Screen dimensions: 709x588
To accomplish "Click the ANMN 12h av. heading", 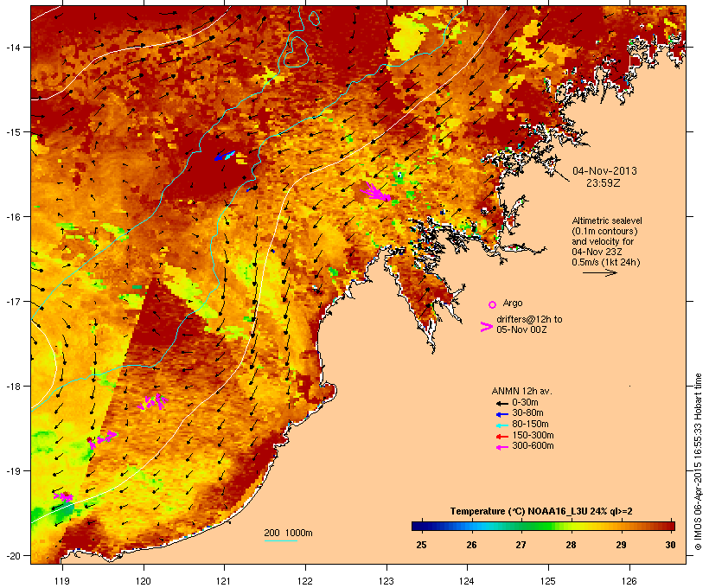I will (521, 391).
